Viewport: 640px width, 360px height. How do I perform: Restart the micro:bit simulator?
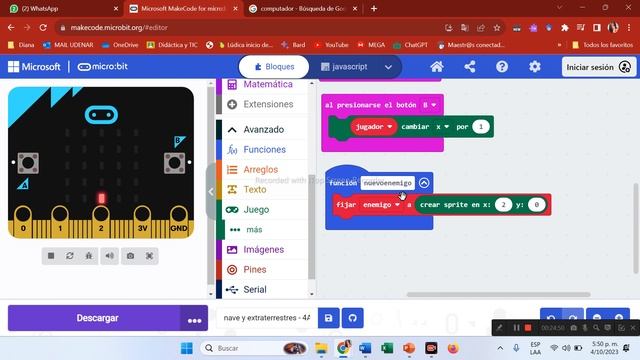(70, 256)
